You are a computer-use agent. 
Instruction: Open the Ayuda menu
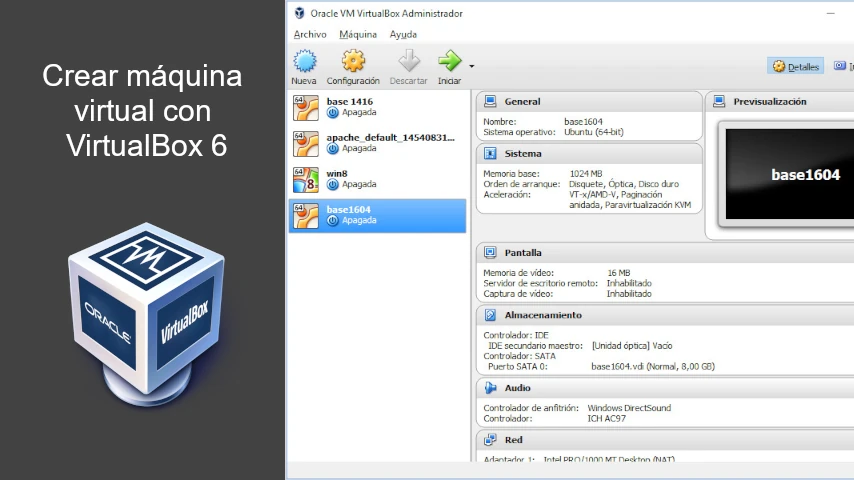coord(403,34)
